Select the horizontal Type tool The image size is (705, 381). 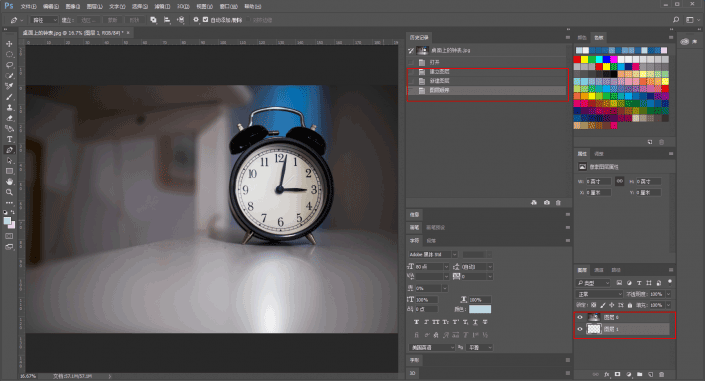click(x=9, y=139)
